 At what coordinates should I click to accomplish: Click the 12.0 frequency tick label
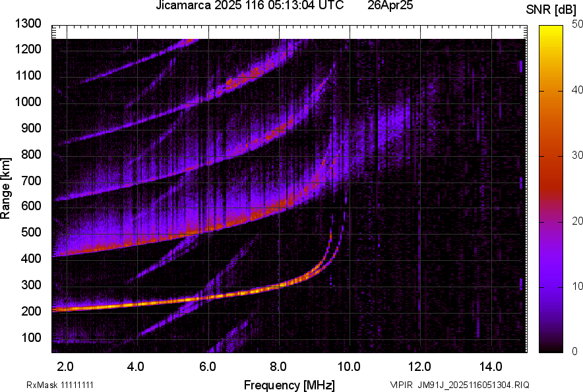(420, 367)
